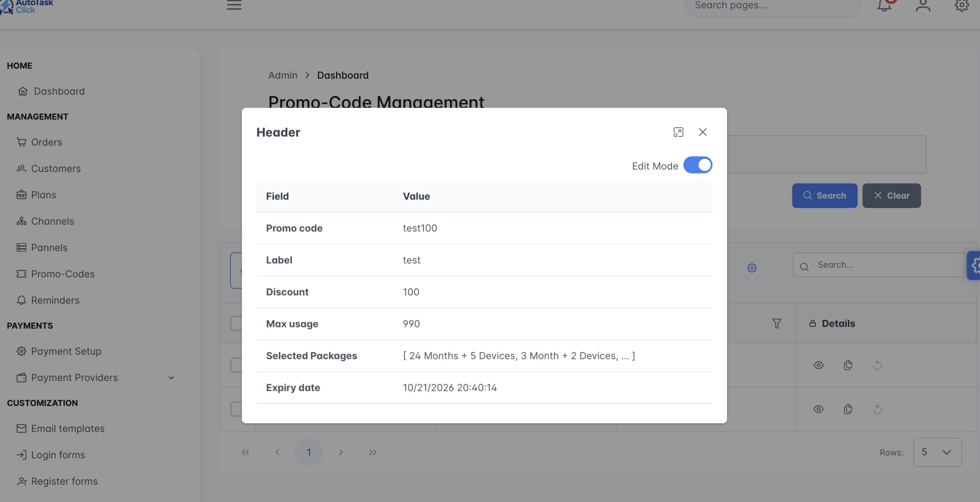Go to previous page of table

(277, 453)
